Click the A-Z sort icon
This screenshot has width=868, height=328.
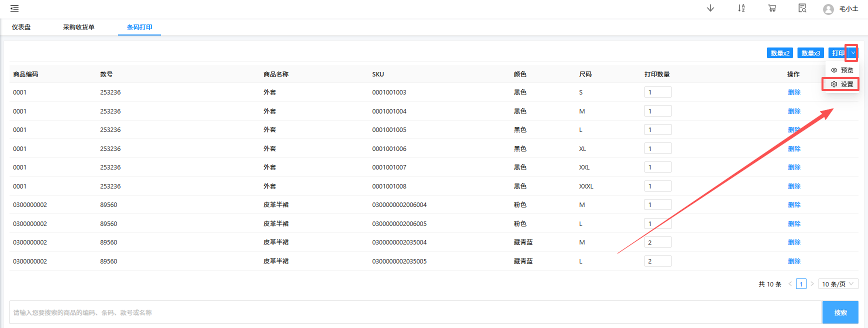(x=741, y=8)
